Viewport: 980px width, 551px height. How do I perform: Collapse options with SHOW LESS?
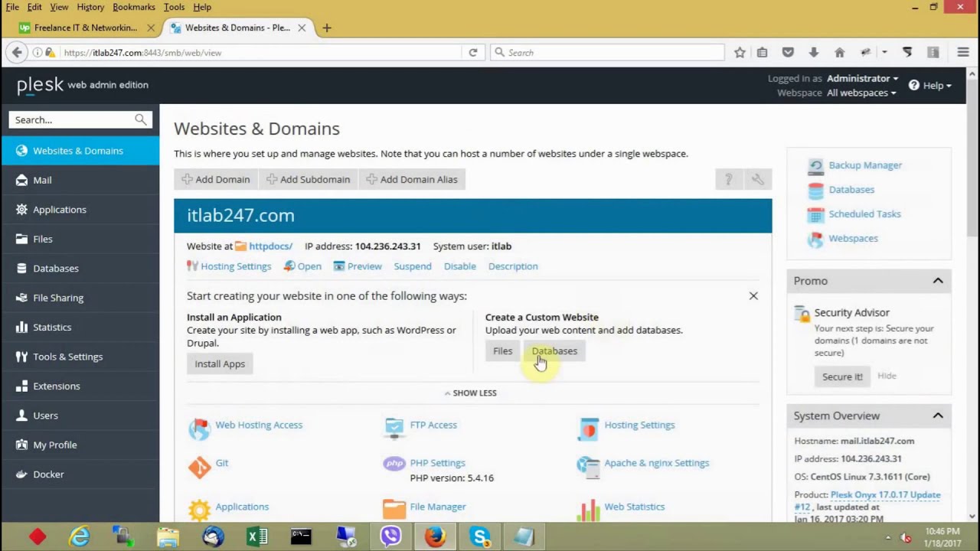pos(470,393)
